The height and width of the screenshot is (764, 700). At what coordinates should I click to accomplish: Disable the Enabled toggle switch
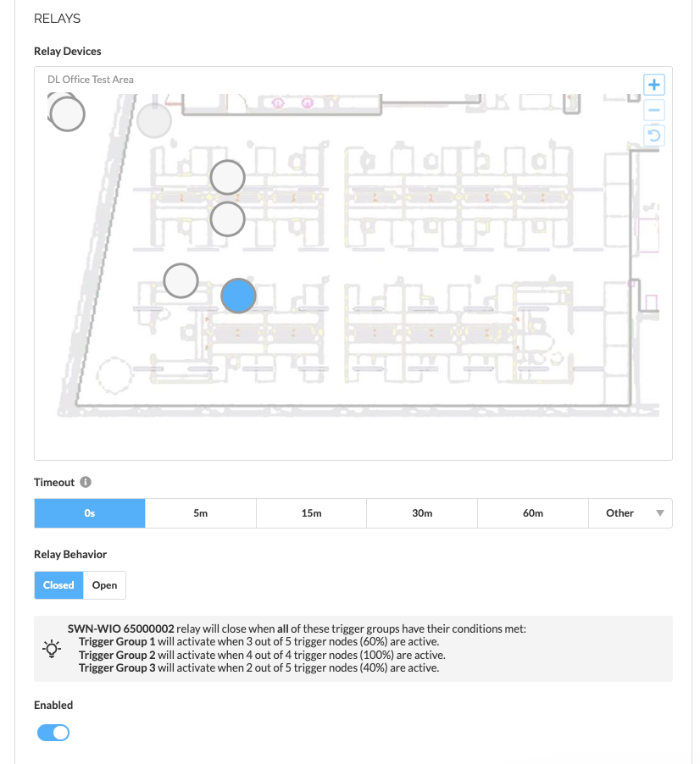pos(53,733)
